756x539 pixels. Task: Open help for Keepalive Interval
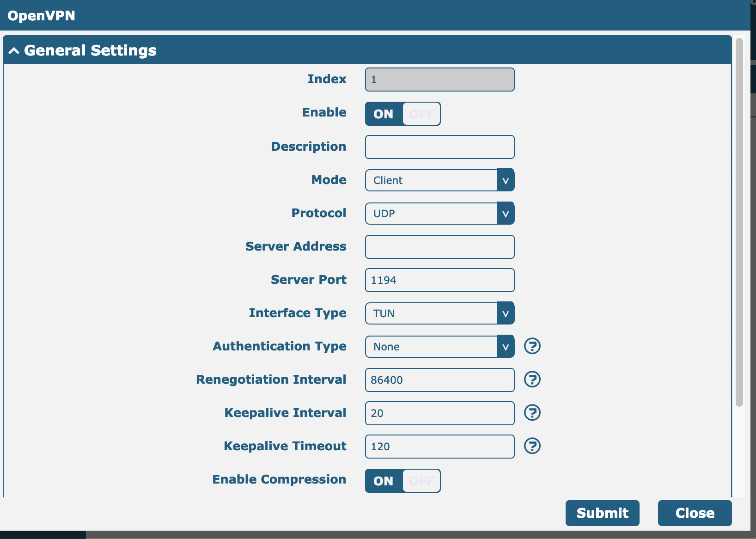[532, 412]
